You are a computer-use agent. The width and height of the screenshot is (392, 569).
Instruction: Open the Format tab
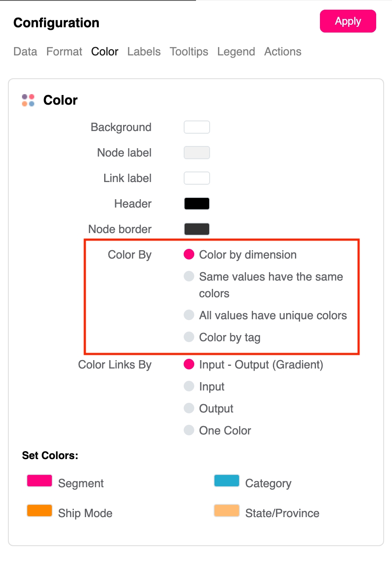click(x=64, y=51)
